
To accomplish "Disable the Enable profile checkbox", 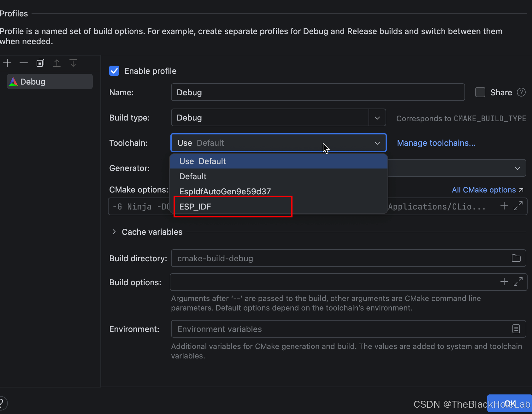I will click(x=114, y=71).
